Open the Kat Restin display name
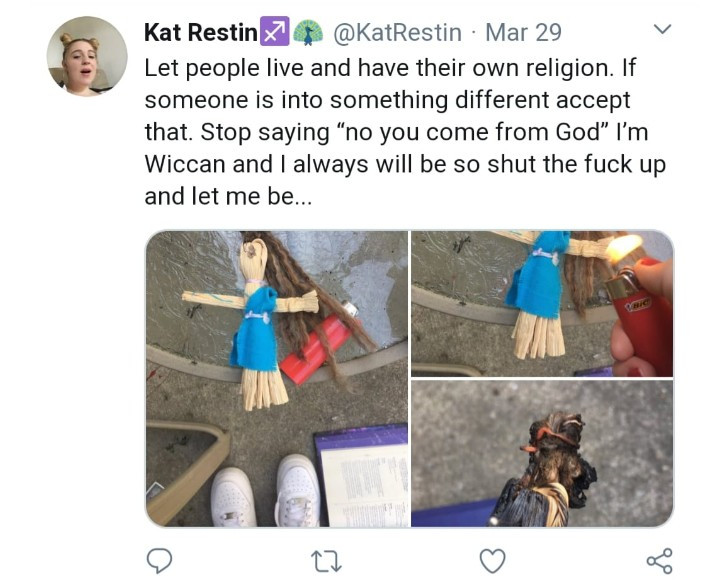The image size is (720, 585). (x=200, y=32)
